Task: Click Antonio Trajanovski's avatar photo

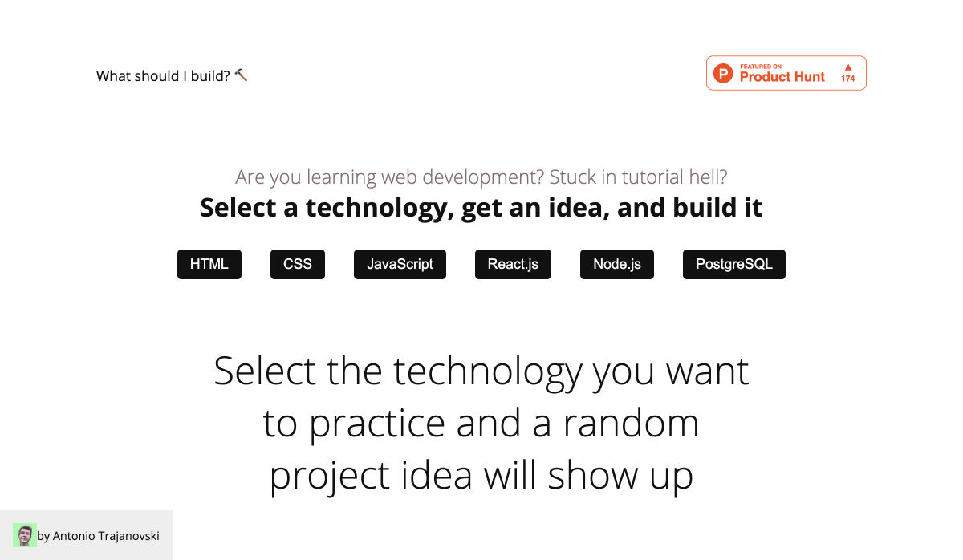Action: [x=25, y=535]
